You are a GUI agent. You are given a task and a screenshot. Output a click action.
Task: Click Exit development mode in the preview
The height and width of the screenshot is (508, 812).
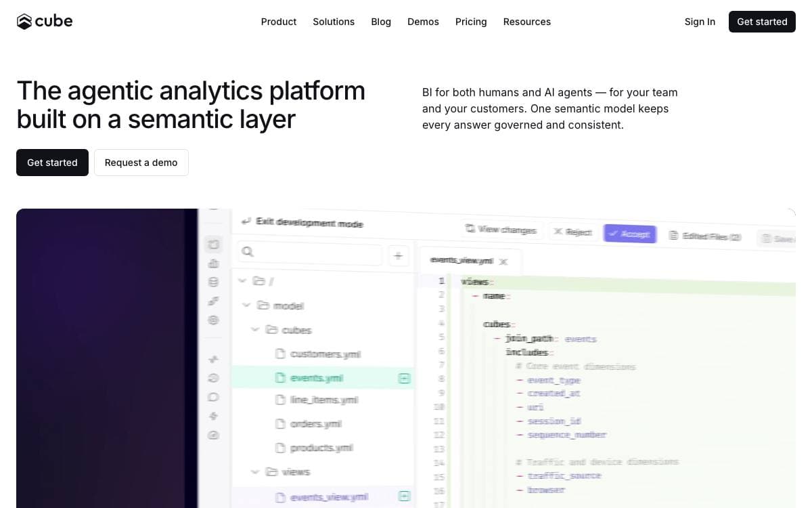pos(302,222)
